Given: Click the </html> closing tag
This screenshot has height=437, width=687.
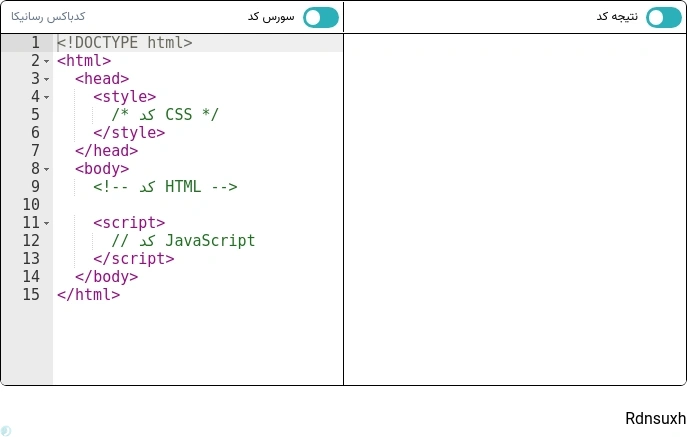Looking at the screenshot, I should (89, 294).
